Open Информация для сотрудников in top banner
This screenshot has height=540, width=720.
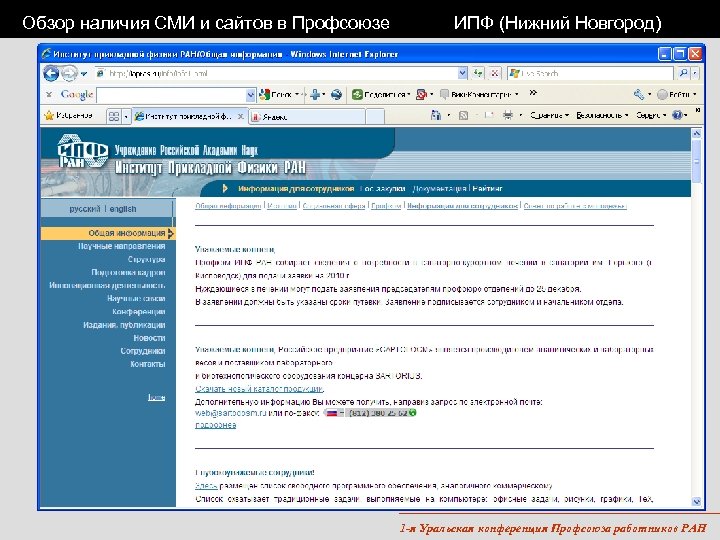(296, 189)
